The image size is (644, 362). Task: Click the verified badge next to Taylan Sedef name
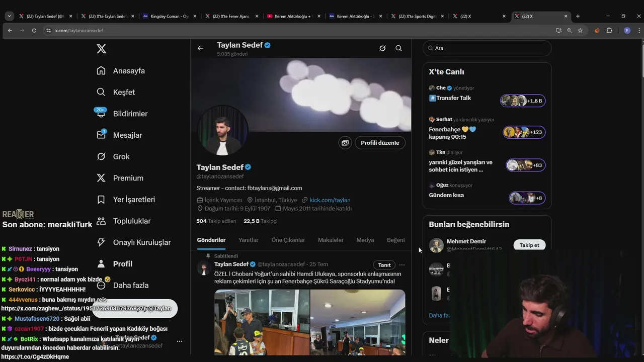tap(248, 167)
